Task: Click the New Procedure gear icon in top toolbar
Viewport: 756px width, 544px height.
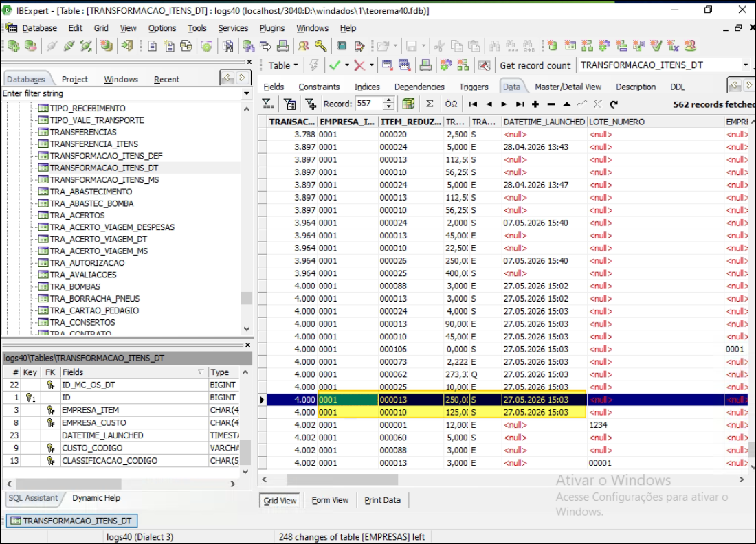Action: point(604,46)
